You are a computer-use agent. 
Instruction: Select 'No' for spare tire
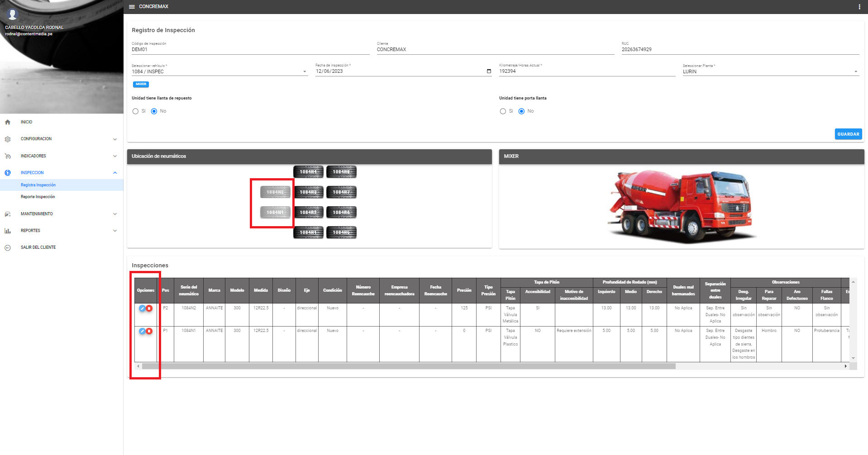pos(154,111)
